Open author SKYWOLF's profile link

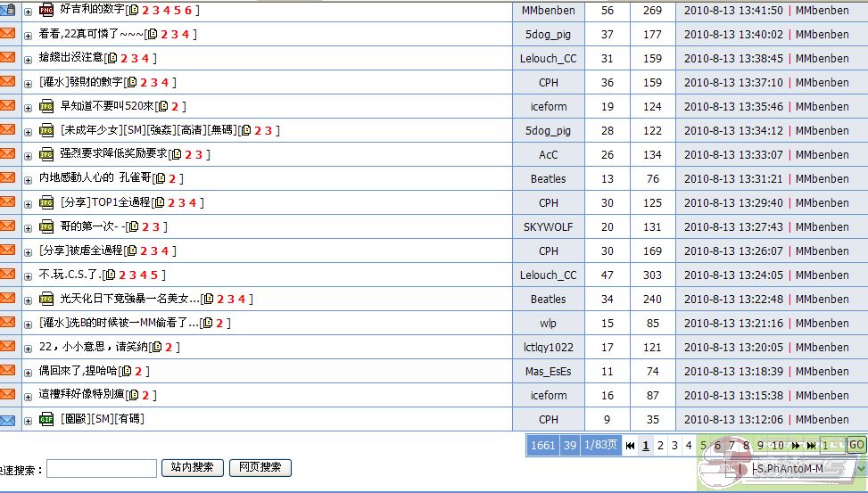click(x=548, y=227)
